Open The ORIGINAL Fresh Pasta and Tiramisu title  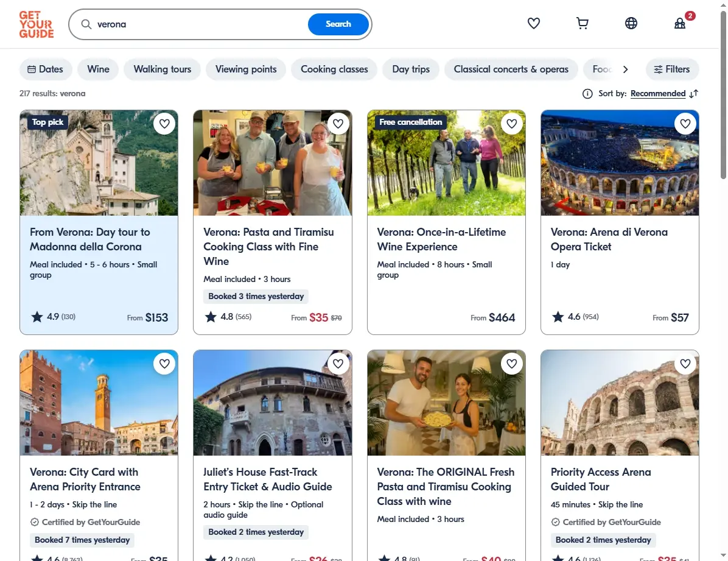tap(446, 487)
